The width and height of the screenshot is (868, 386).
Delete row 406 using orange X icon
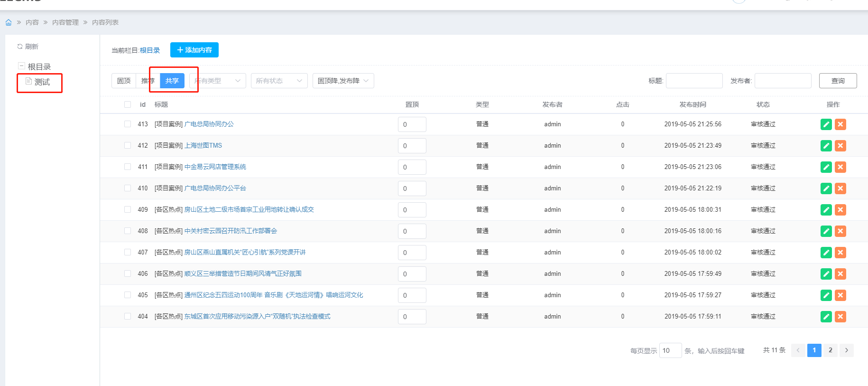[840, 274]
